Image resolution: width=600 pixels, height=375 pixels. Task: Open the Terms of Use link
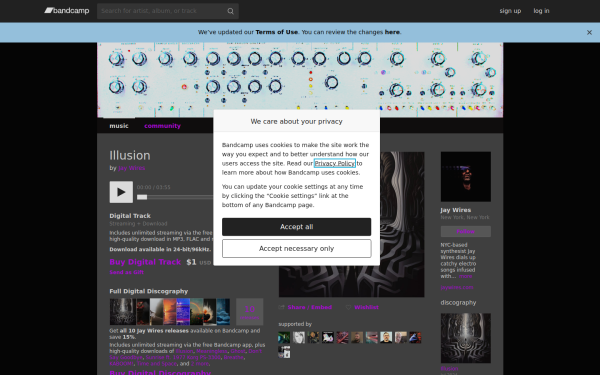[x=276, y=32]
